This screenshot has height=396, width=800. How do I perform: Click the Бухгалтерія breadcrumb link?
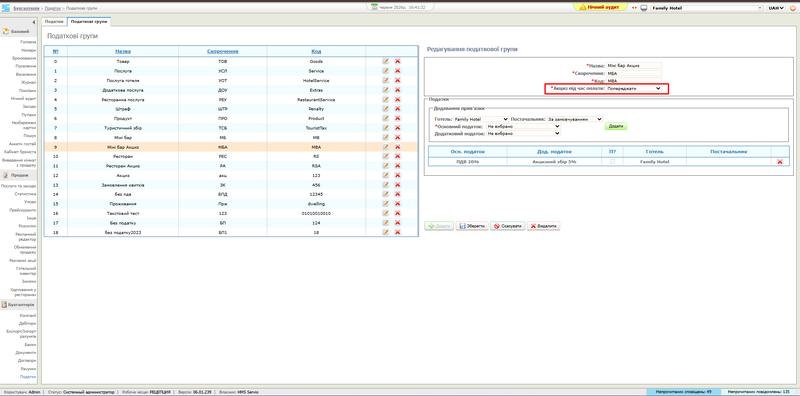(26, 9)
